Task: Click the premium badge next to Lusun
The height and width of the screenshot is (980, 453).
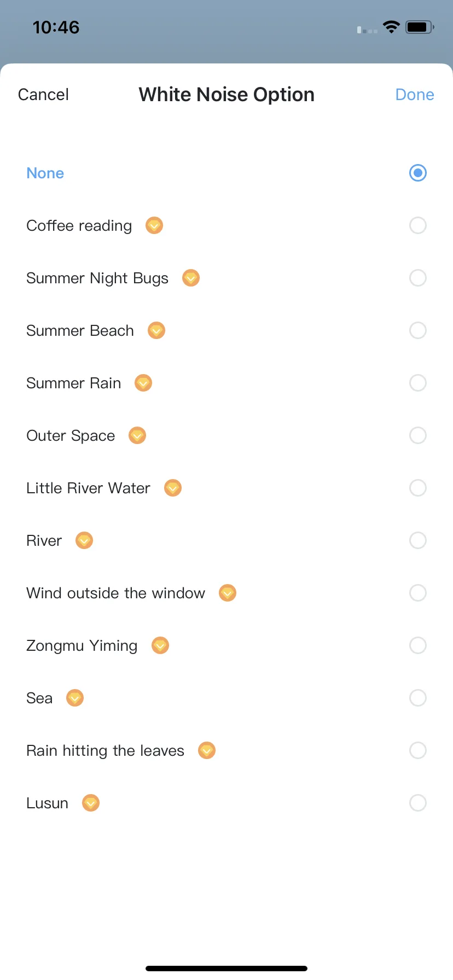Action: (91, 803)
